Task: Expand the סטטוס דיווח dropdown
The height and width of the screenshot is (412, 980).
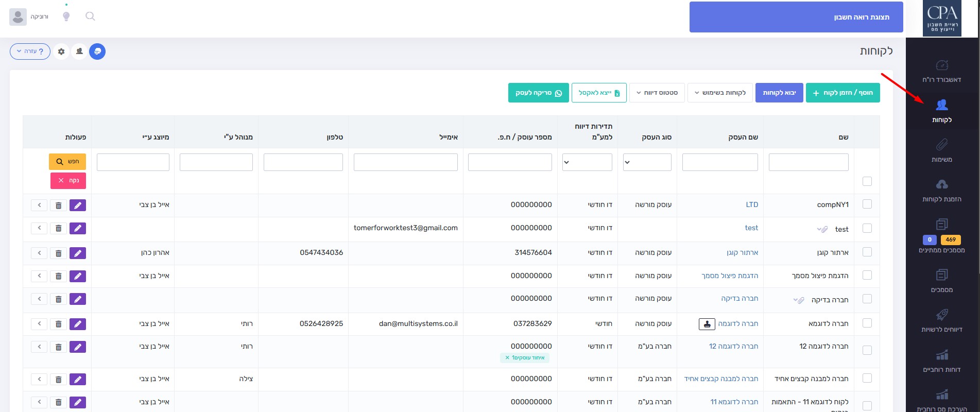Action: (657, 93)
